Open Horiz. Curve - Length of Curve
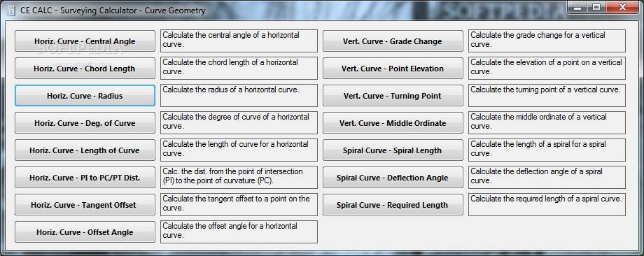Viewport: 644px width, 256px height. [85, 150]
